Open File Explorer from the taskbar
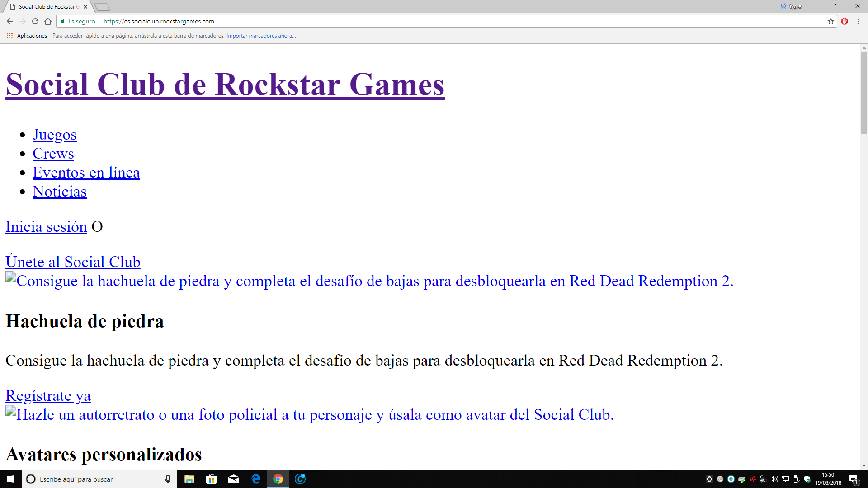Screen dimensions: 868x488 pos(189,479)
